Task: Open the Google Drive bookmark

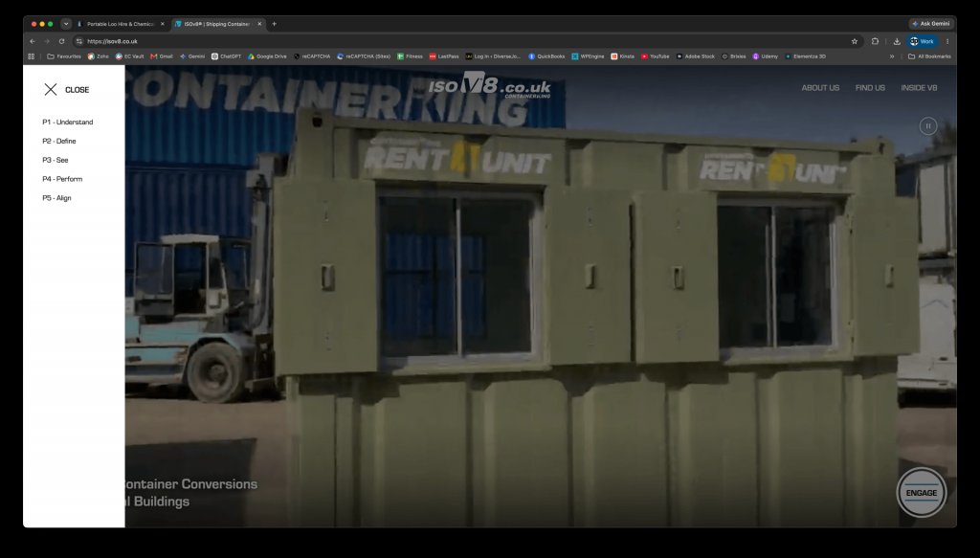Action: coord(268,56)
